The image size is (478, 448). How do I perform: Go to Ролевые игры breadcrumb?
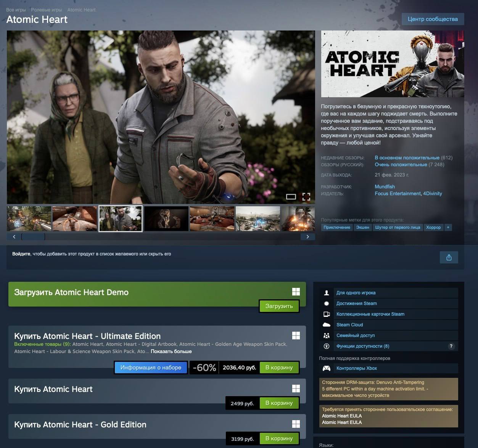(x=47, y=10)
